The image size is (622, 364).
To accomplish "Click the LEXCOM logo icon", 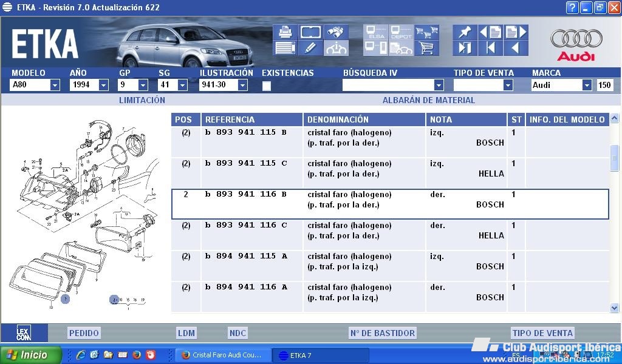I will (24, 332).
